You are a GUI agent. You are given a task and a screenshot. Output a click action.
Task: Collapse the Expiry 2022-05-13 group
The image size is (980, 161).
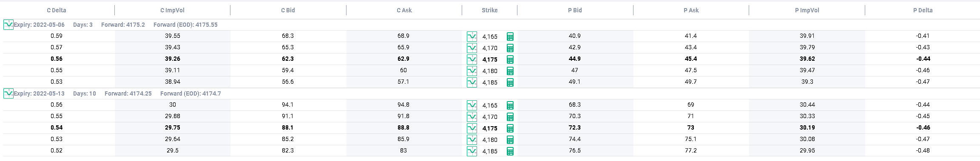click(8, 93)
